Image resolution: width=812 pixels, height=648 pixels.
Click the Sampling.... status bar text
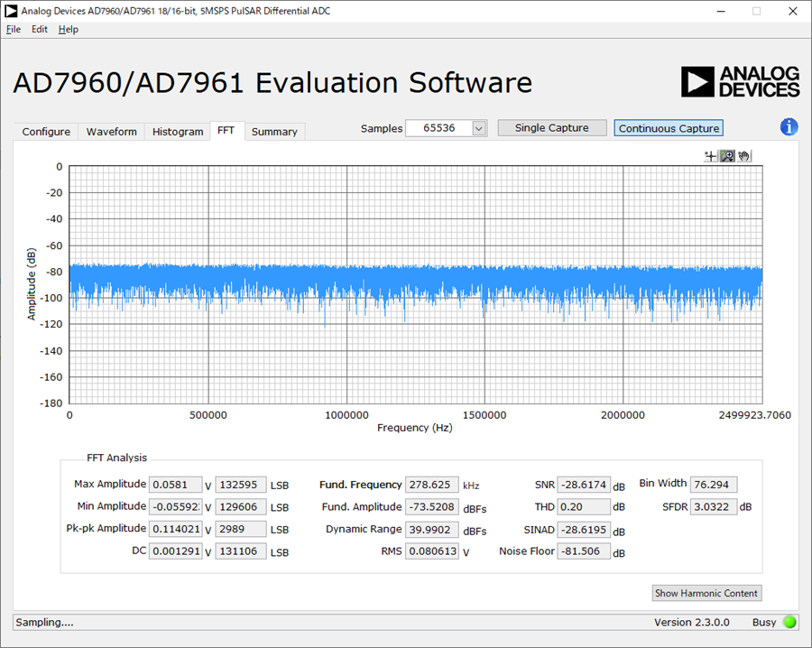[44, 622]
